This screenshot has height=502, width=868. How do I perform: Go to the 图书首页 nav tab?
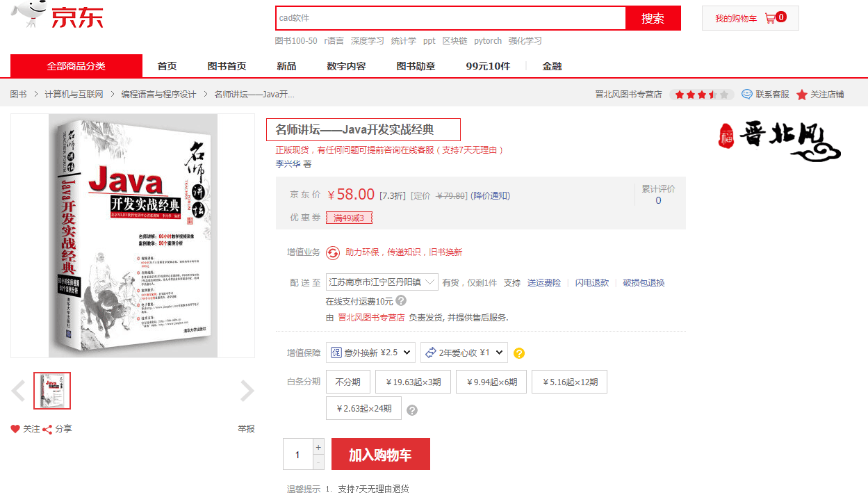[227, 66]
